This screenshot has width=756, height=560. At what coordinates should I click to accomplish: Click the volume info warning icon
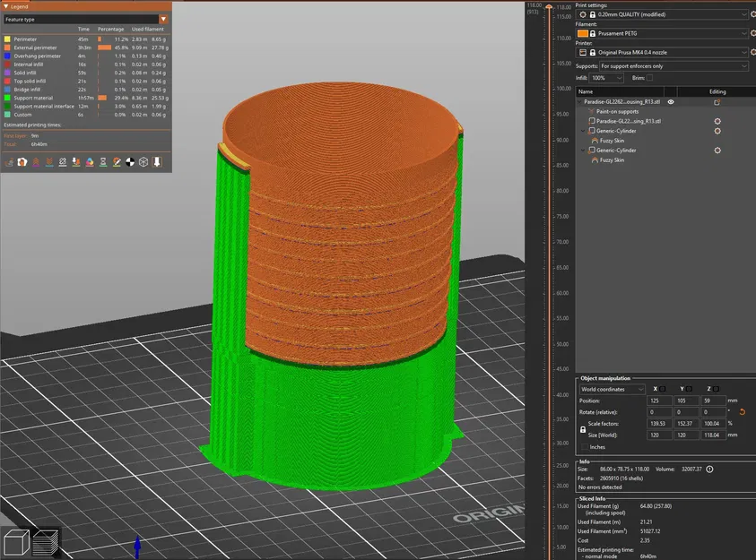(709, 469)
